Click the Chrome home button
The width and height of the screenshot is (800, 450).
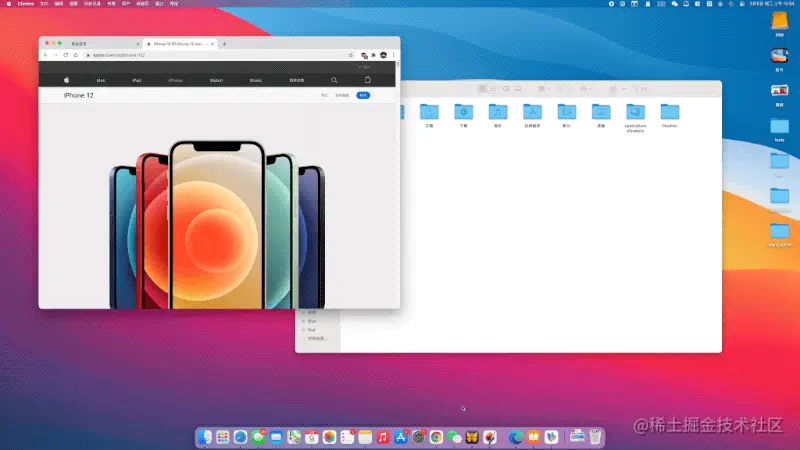coord(76,55)
